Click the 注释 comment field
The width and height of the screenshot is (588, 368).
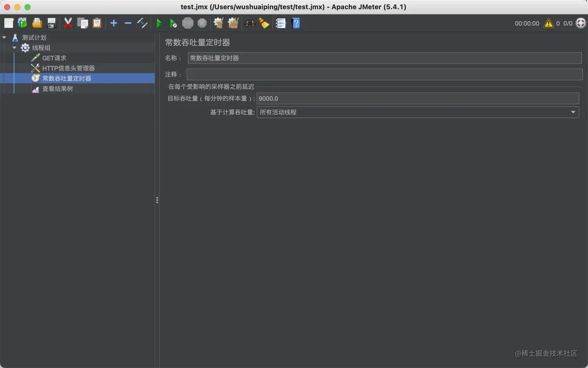[x=385, y=74]
